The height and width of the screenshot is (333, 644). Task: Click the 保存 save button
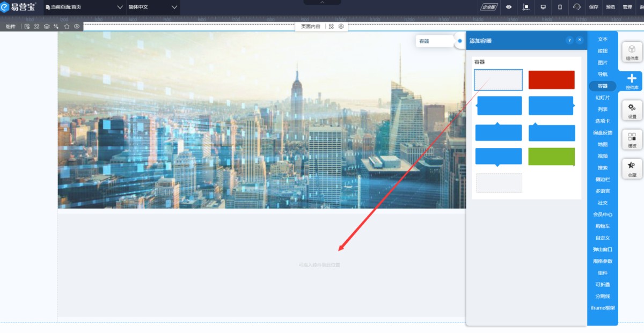click(594, 7)
